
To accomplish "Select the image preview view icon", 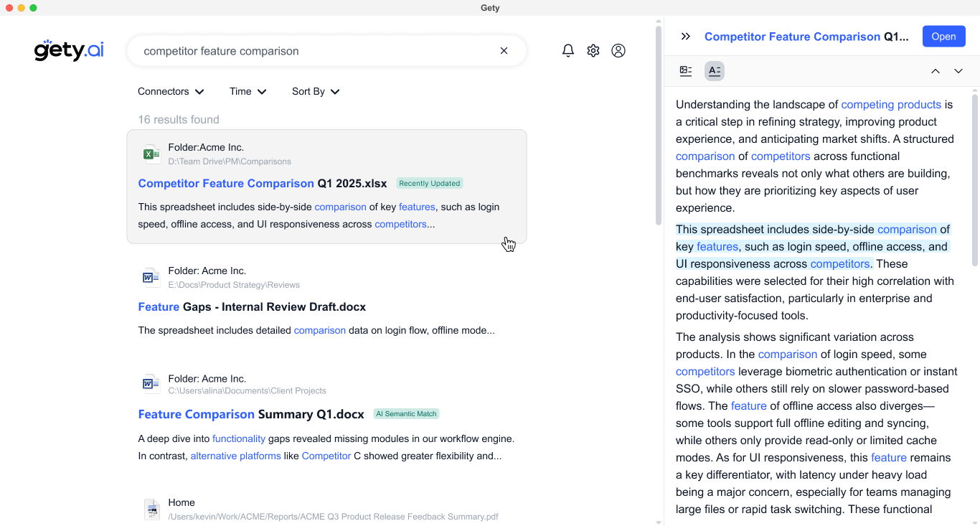I will point(685,70).
